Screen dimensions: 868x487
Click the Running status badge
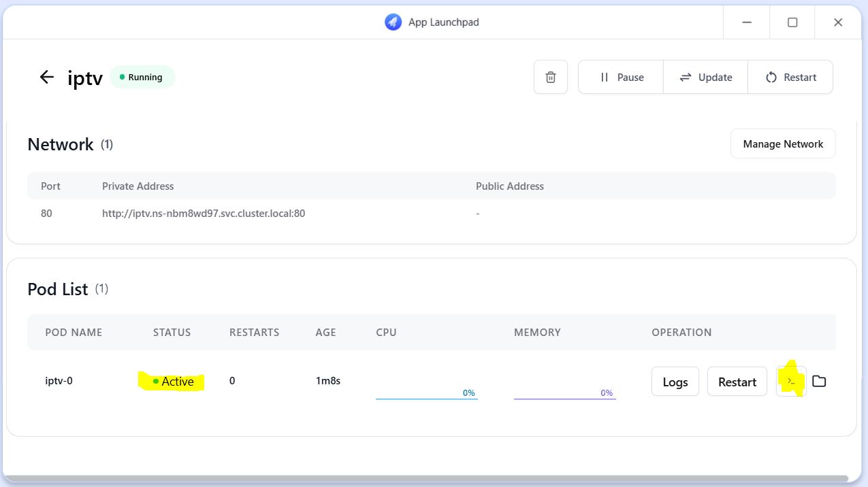tap(142, 78)
